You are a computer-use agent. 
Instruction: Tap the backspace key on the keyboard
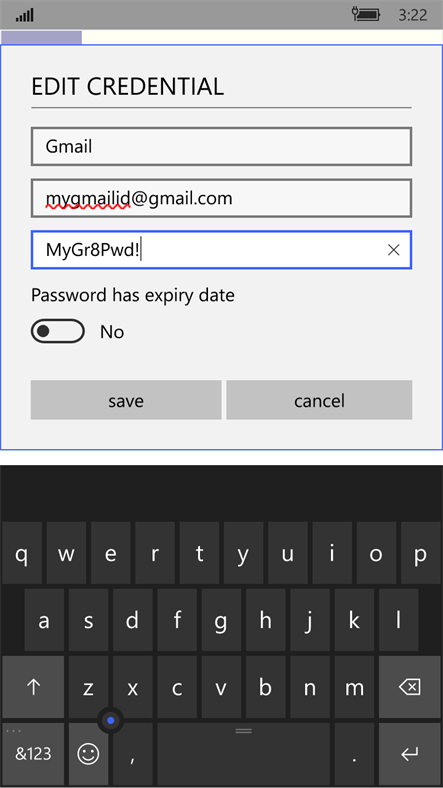(409, 686)
